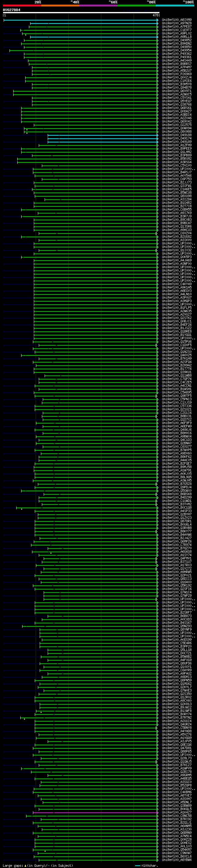The height and width of the screenshot is (868, 197).
Task: Click the hit label UniRef100_P26969
Action: (177, 74)
